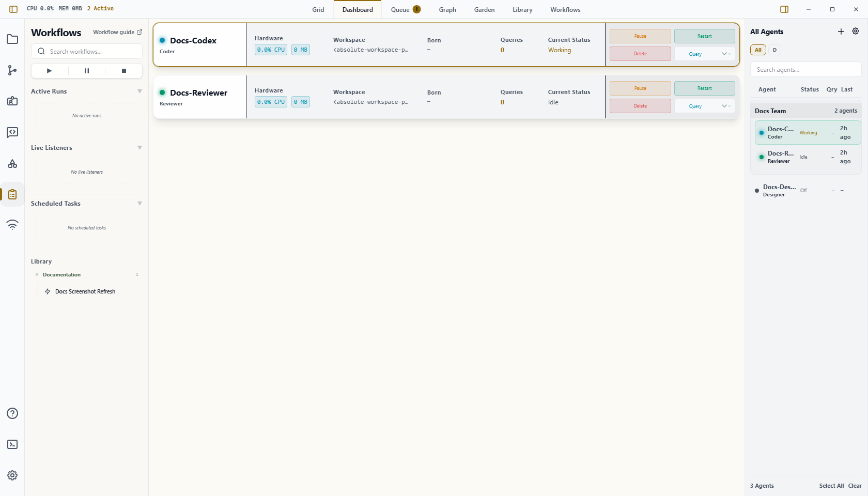
Task: Collapse the Docs Team group header
Action: coord(806,111)
